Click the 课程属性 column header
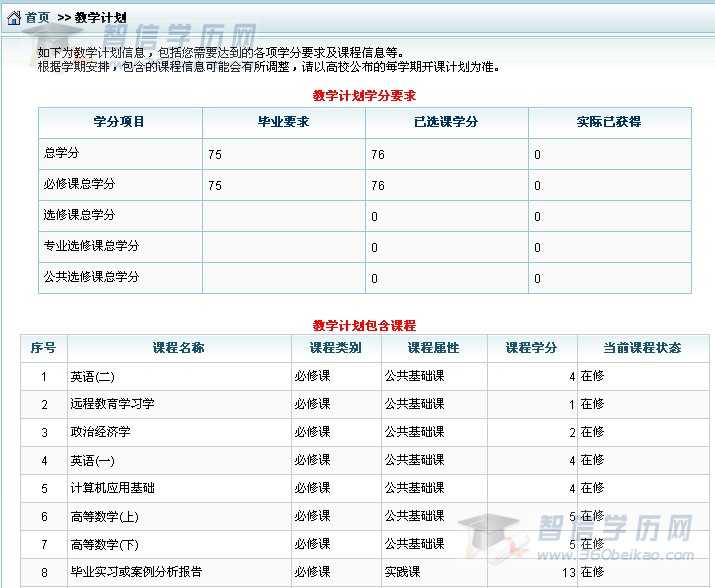Screen dimensions: 715x588 coord(434,348)
